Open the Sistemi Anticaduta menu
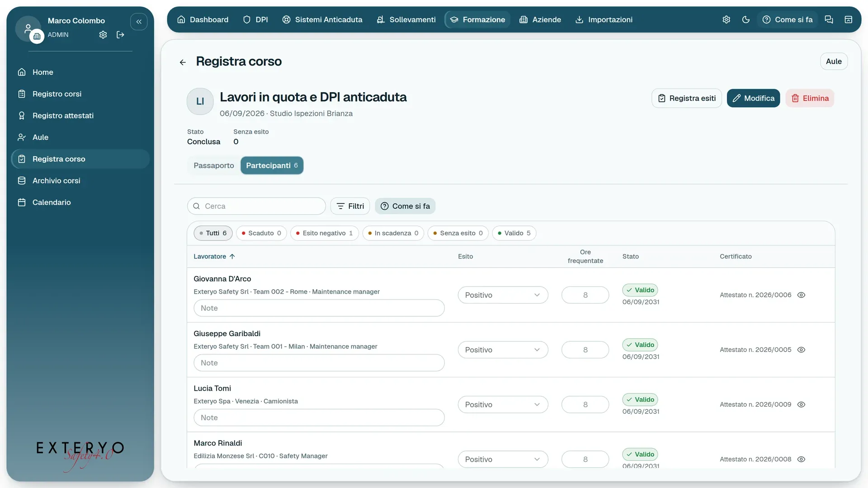 pyautogui.click(x=322, y=19)
